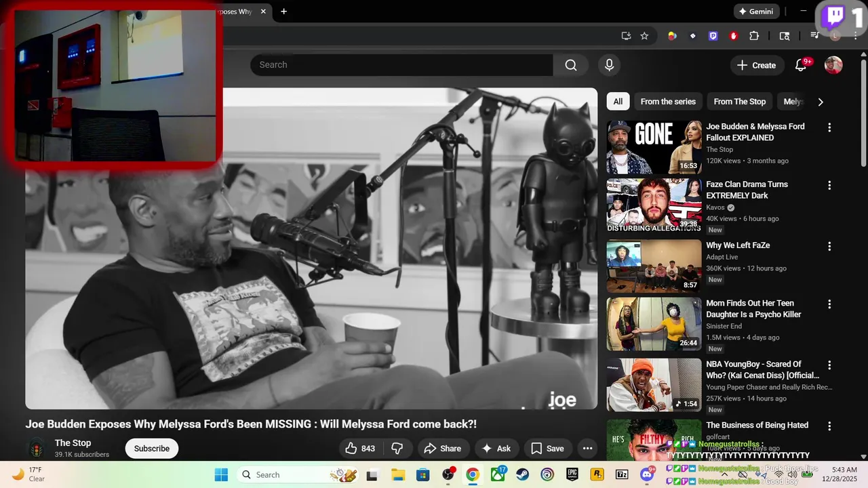Open The Stop channel avatar
The height and width of the screenshot is (488, 868).
(36, 449)
